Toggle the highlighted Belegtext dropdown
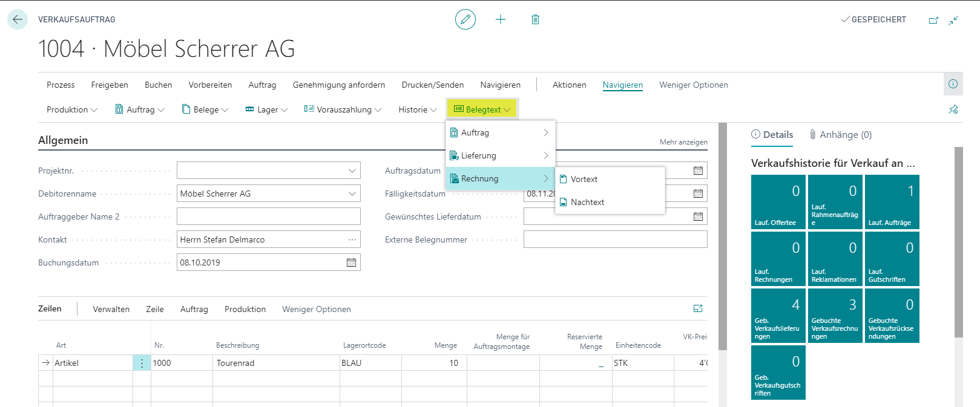 (x=482, y=109)
